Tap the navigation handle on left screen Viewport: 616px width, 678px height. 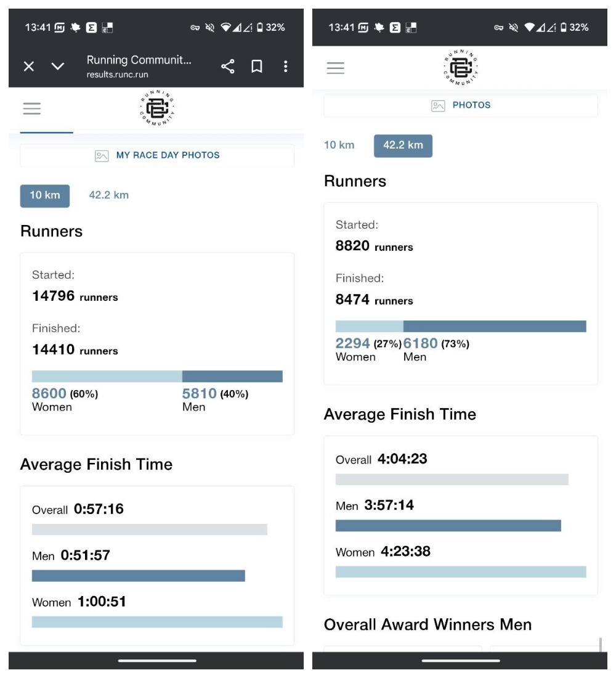pos(157,661)
